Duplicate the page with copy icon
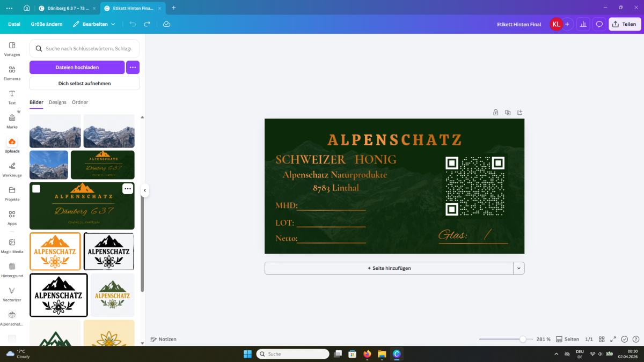 (508, 113)
